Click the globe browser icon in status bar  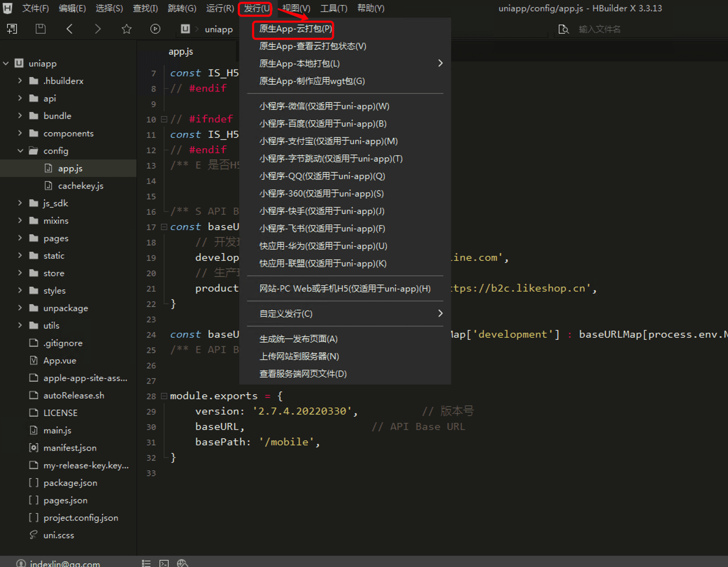(183, 563)
